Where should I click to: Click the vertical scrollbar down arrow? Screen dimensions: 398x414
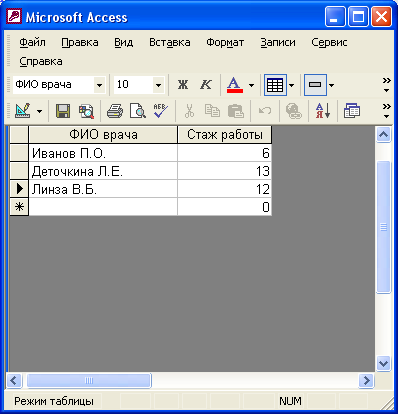[383, 363]
